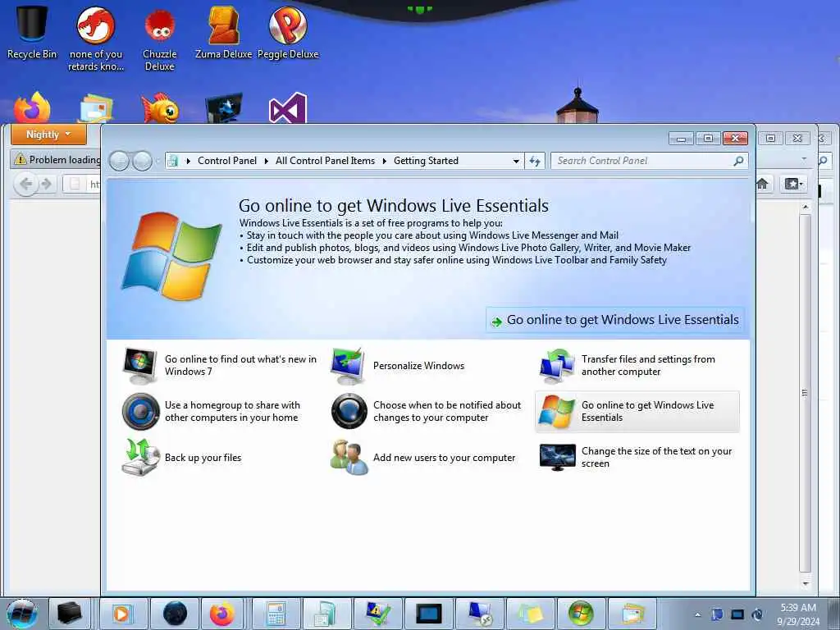Refresh the Control Panel address bar
The height and width of the screenshot is (630, 840).
tap(535, 161)
